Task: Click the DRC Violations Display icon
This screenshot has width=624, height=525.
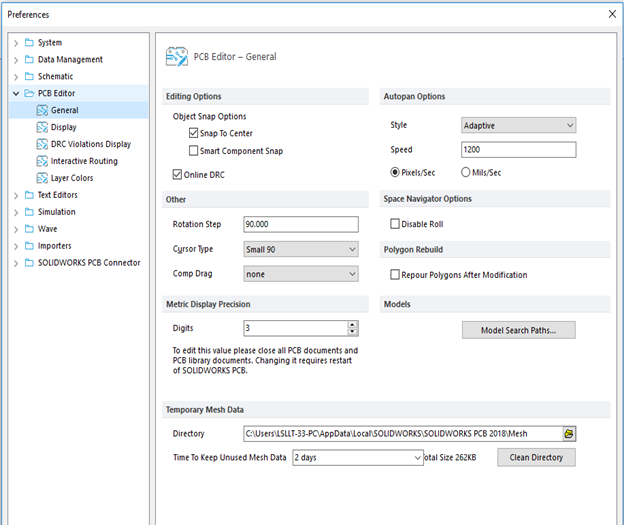Action: [42, 144]
